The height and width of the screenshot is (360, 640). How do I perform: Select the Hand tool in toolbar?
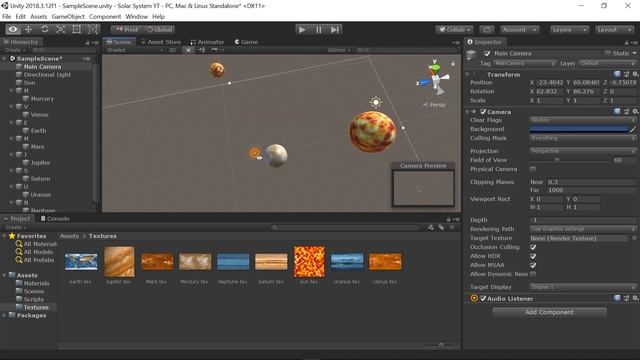click(x=13, y=29)
